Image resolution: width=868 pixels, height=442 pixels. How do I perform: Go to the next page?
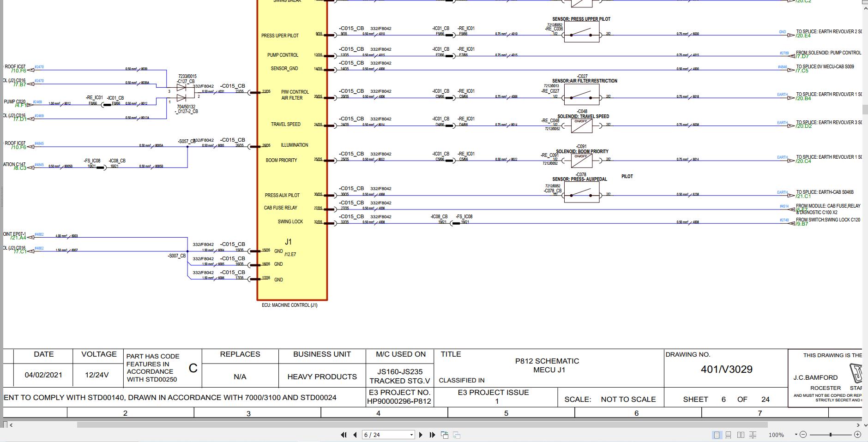click(421, 435)
